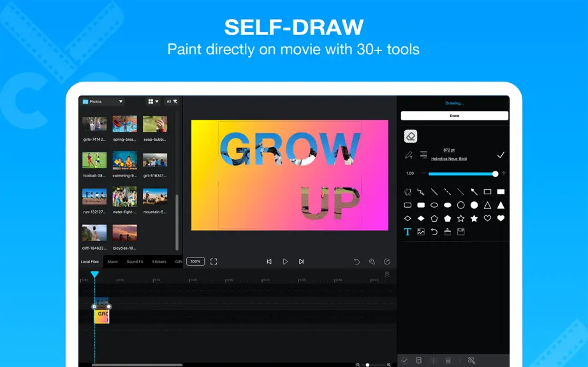Switch to the Music tab
This screenshot has height=367, width=588.
tap(112, 262)
